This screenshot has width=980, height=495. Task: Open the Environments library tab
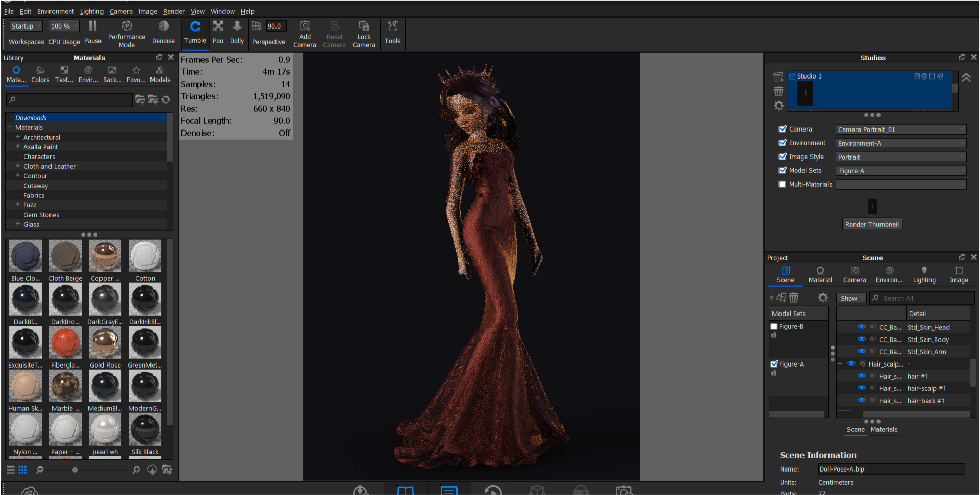tap(88, 74)
